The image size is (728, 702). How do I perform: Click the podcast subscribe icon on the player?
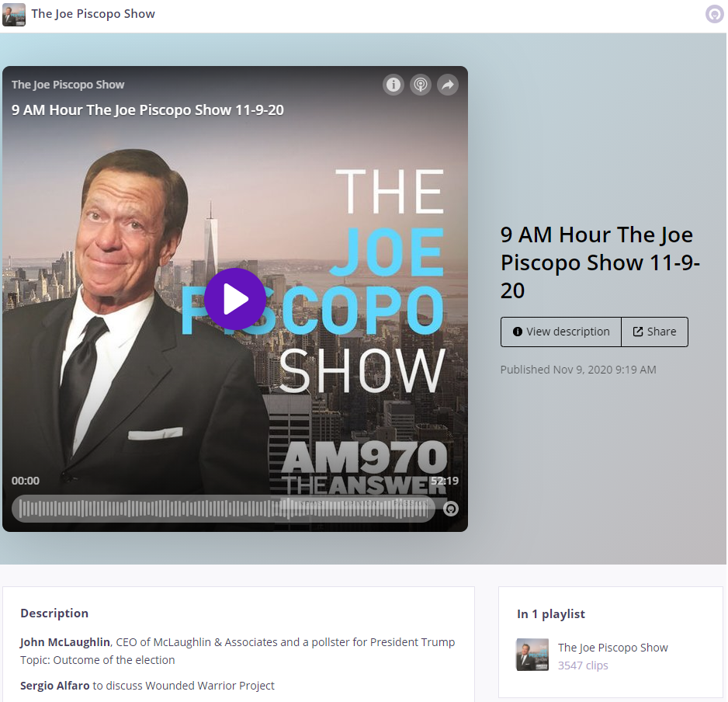[421, 85]
